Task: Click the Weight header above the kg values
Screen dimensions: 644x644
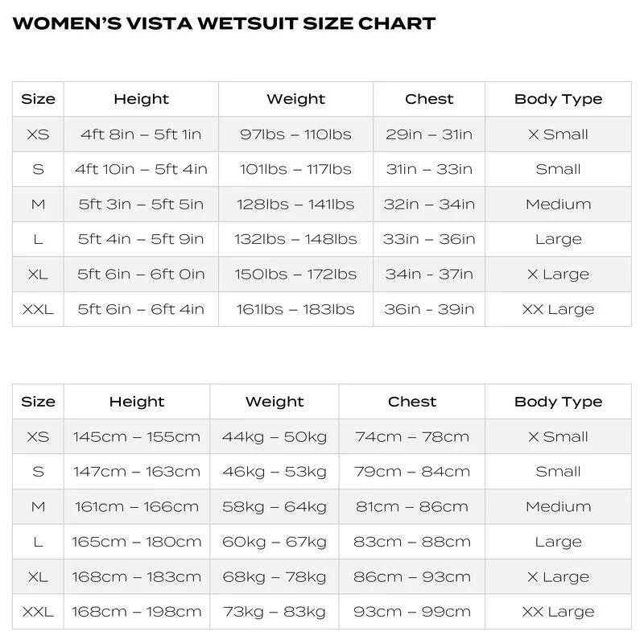Action: (x=275, y=402)
